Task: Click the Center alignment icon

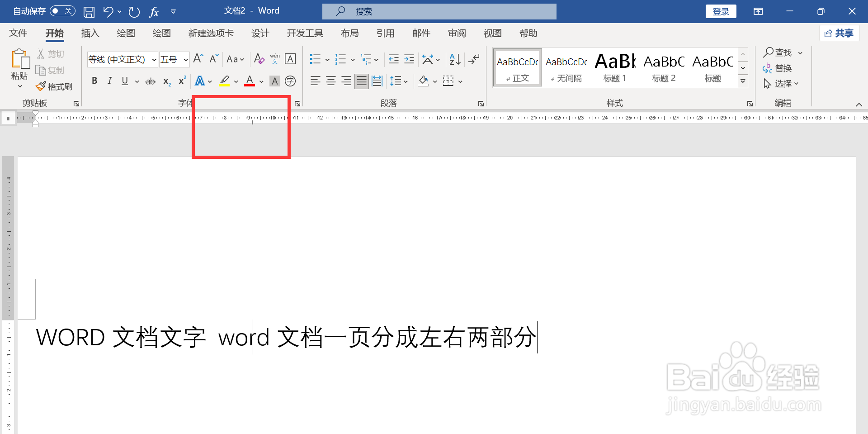Action: (331, 81)
